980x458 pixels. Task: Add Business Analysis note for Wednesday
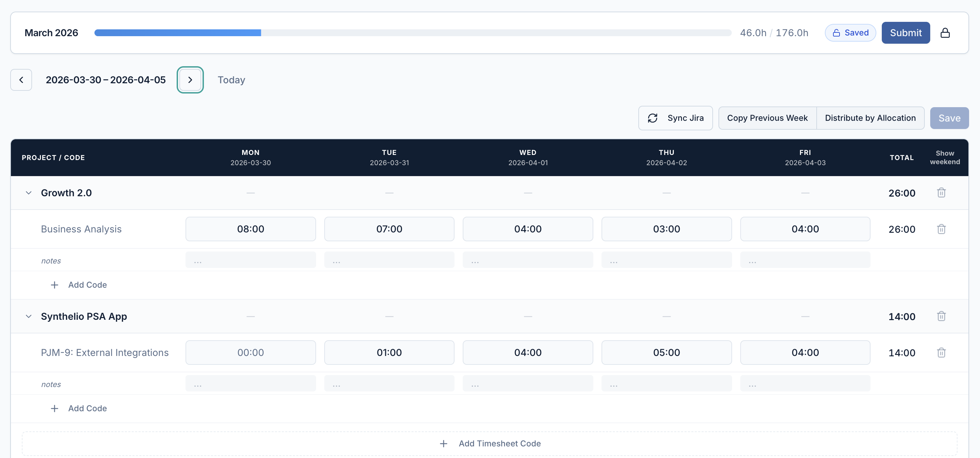528,260
